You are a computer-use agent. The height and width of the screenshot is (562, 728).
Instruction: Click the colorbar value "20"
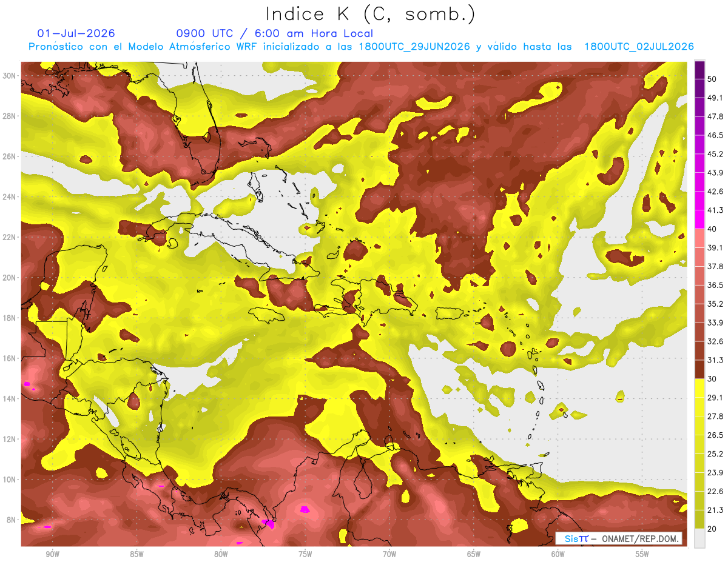coord(712,529)
